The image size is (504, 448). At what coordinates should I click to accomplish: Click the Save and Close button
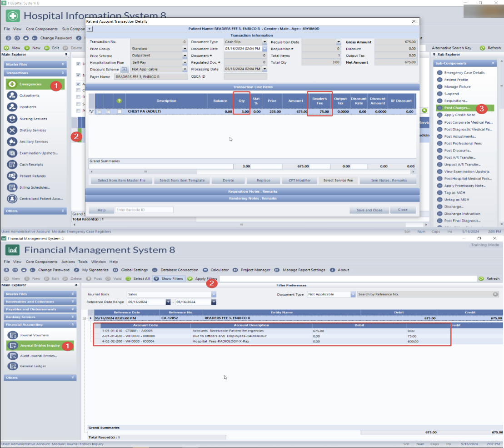click(x=369, y=210)
